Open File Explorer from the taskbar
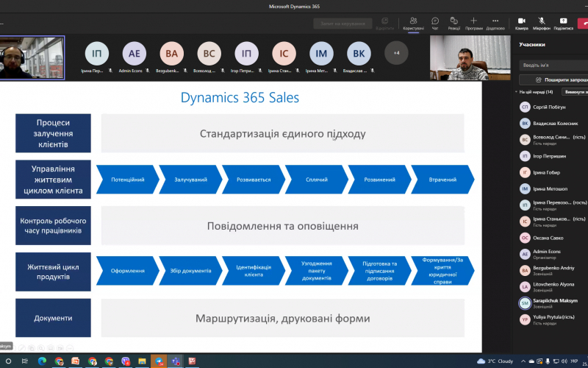The height and width of the screenshot is (368, 588). click(x=142, y=361)
